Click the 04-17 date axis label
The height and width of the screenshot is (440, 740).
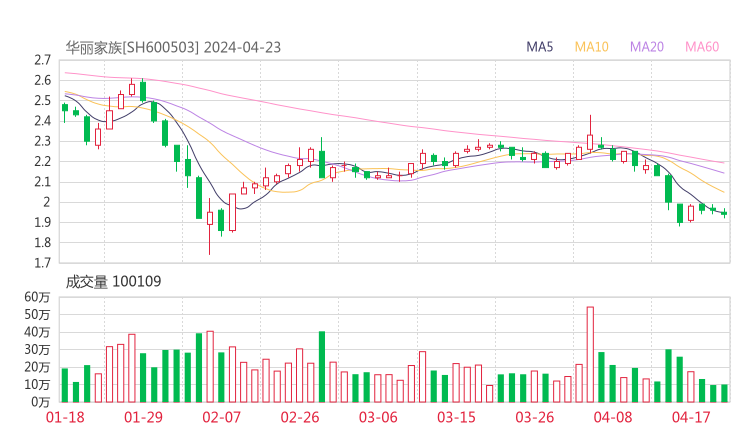(x=691, y=417)
